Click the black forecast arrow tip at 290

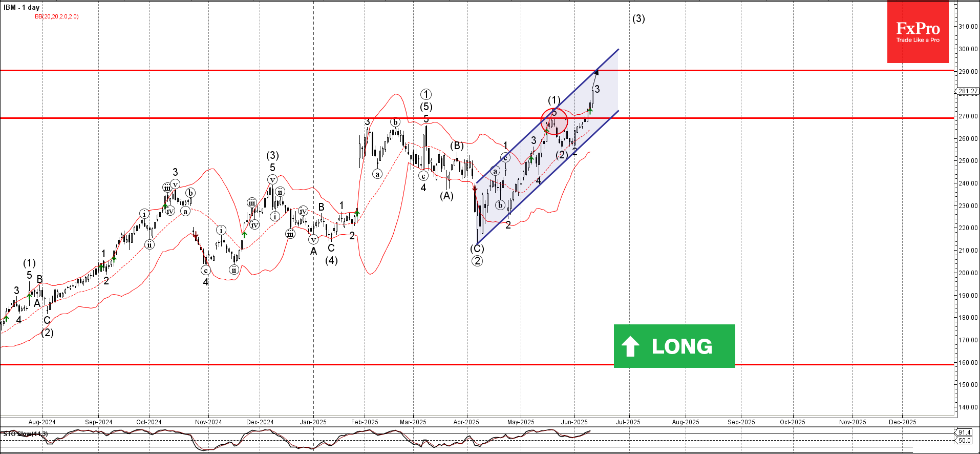[x=596, y=72]
